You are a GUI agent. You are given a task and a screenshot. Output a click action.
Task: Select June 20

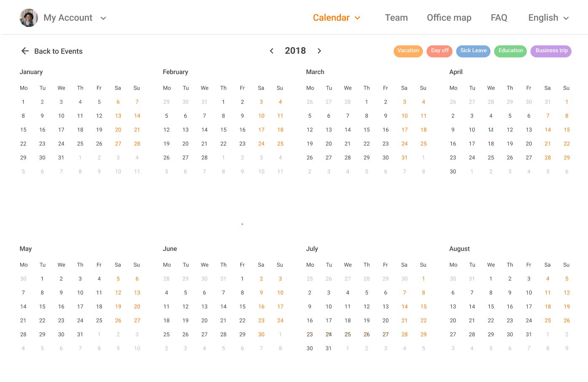pos(204,321)
